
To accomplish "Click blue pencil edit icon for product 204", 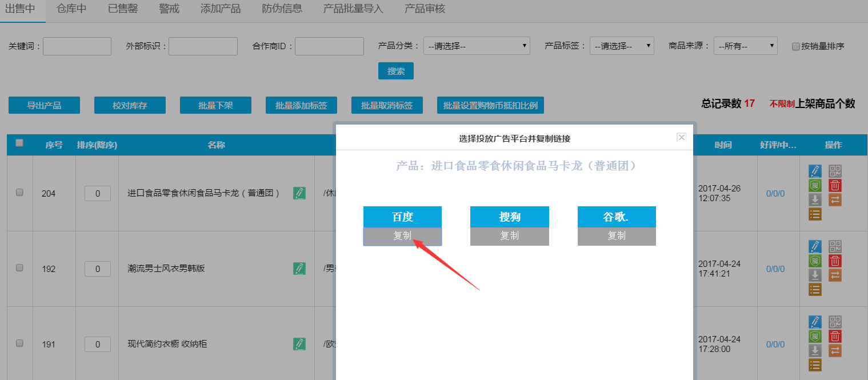I will click(x=815, y=171).
